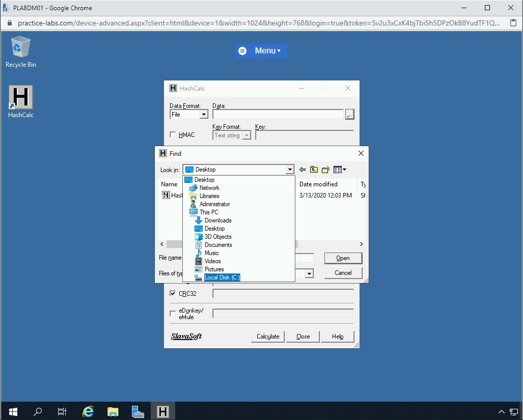
Task: Create a new folder in Find dialog
Action: pyautogui.click(x=325, y=170)
